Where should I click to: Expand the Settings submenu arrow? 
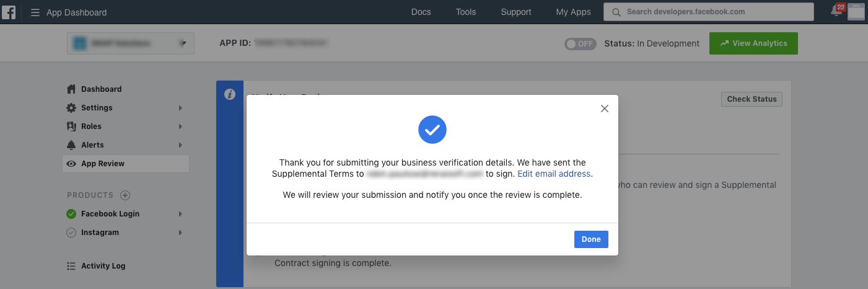(180, 108)
